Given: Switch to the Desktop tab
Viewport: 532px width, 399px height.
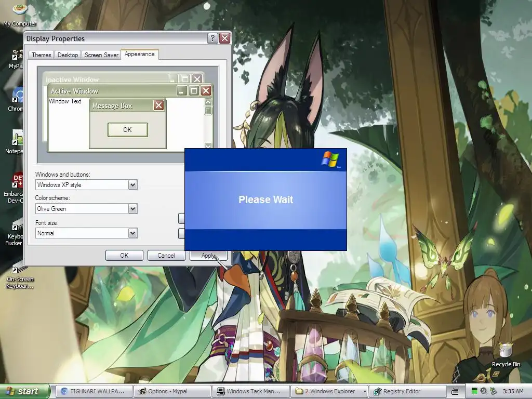Looking at the screenshot, I should tap(68, 55).
